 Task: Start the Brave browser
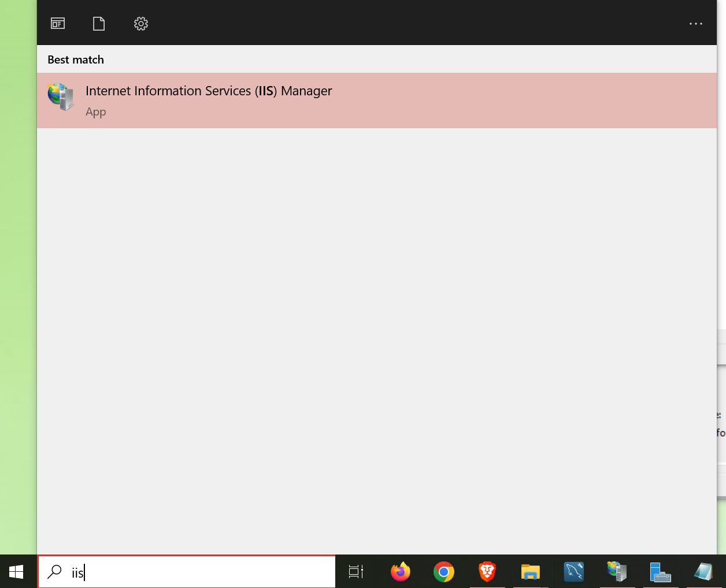pyautogui.click(x=487, y=571)
